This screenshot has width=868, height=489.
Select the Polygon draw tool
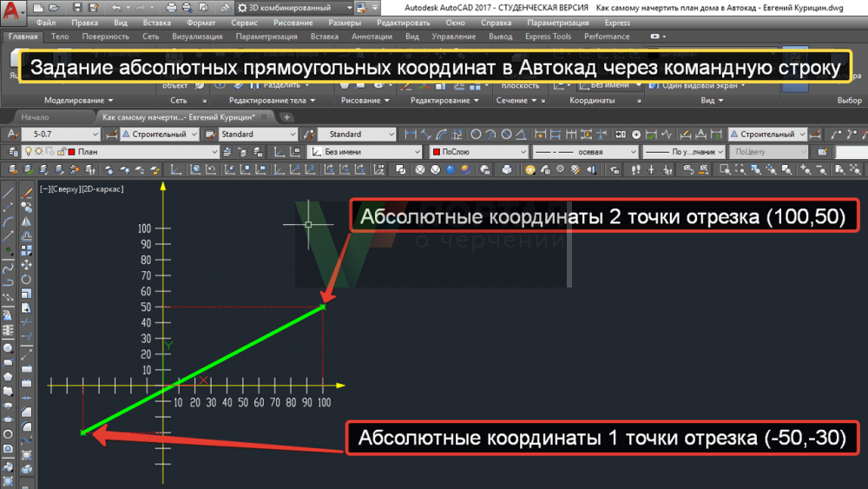8,377
